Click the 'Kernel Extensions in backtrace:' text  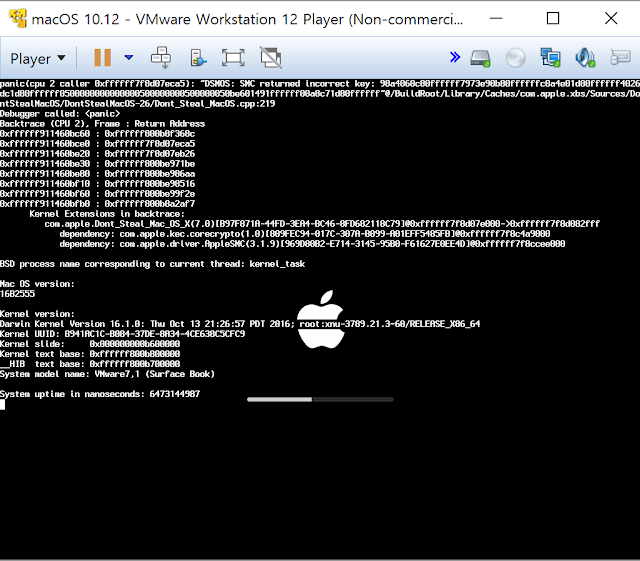[x=107, y=214]
